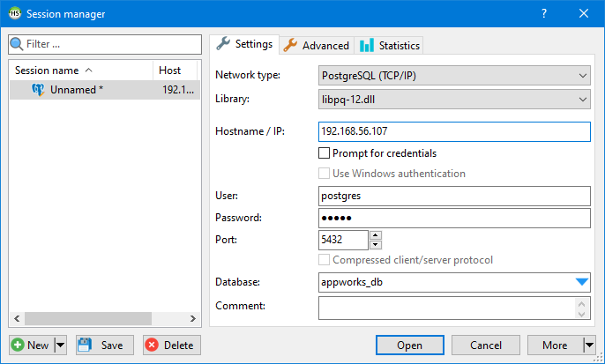Click the wrench icon on Settings tab
This screenshot has height=364, width=605.
point(223,43)
